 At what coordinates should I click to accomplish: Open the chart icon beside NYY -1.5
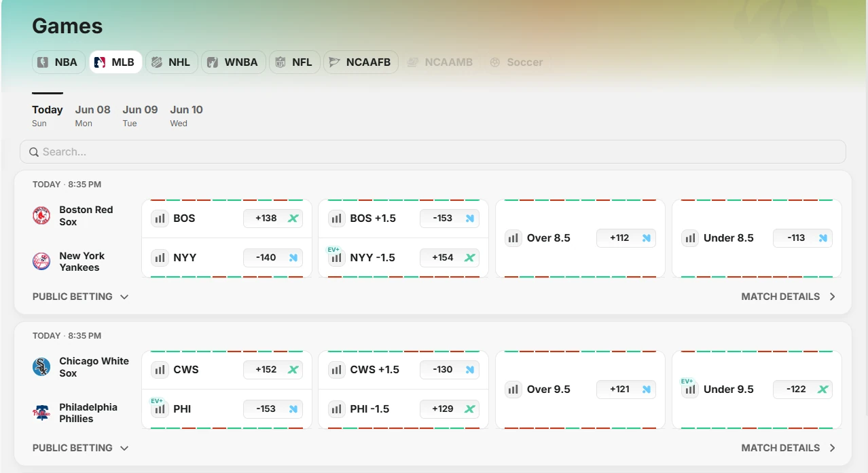tap(336, 258)
